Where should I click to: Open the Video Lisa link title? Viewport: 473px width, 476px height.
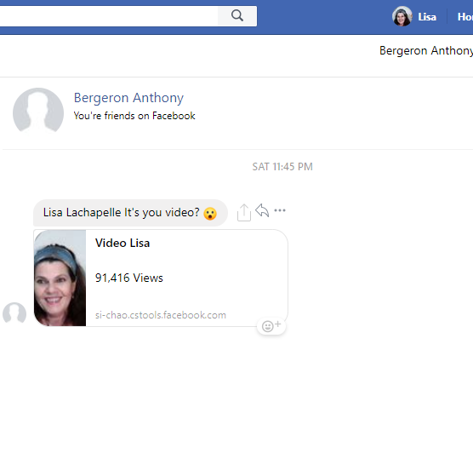(x=123, y=243)
